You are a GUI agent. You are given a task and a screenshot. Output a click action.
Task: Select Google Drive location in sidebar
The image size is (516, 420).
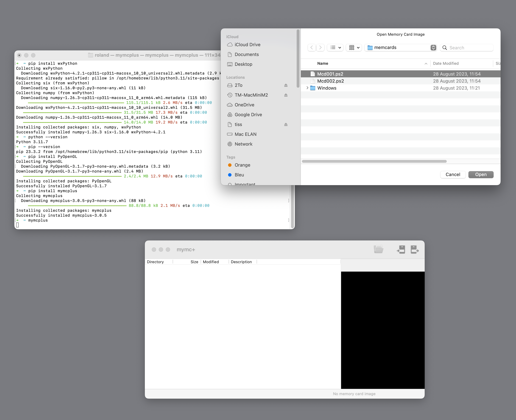(248, 115)
